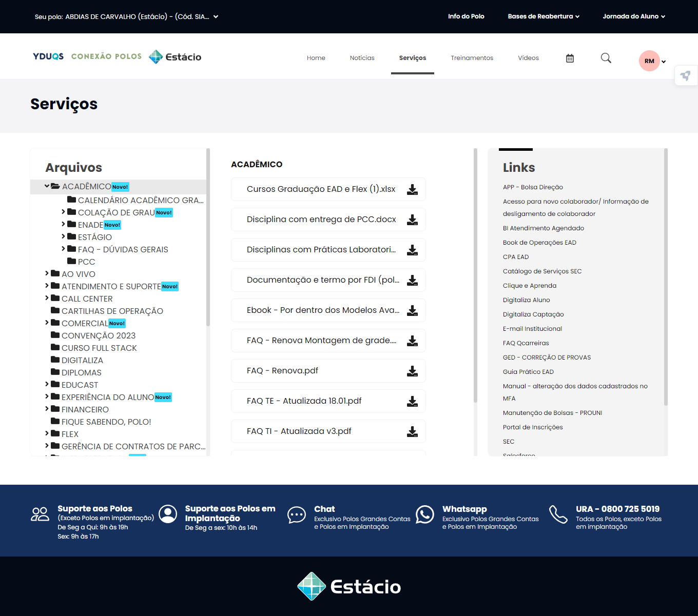Click the RM user avatar

[x=649, y=61]
